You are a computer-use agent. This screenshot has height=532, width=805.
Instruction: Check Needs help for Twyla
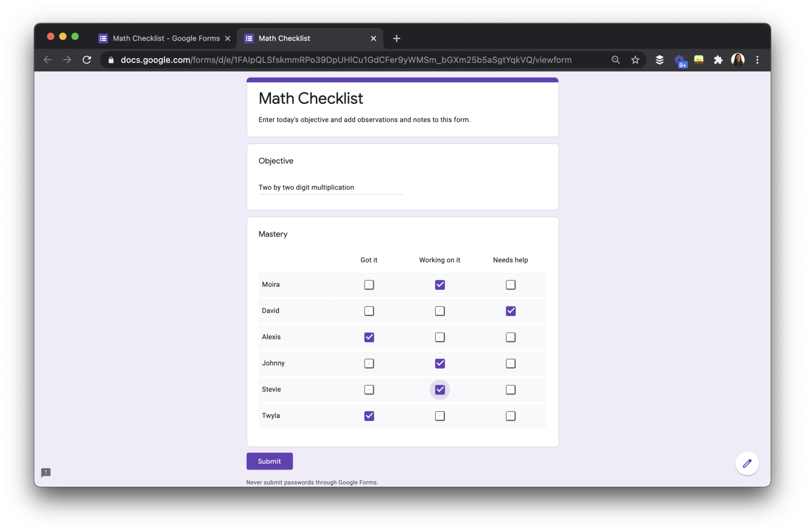pyautogui.click(x=510, y=416)
